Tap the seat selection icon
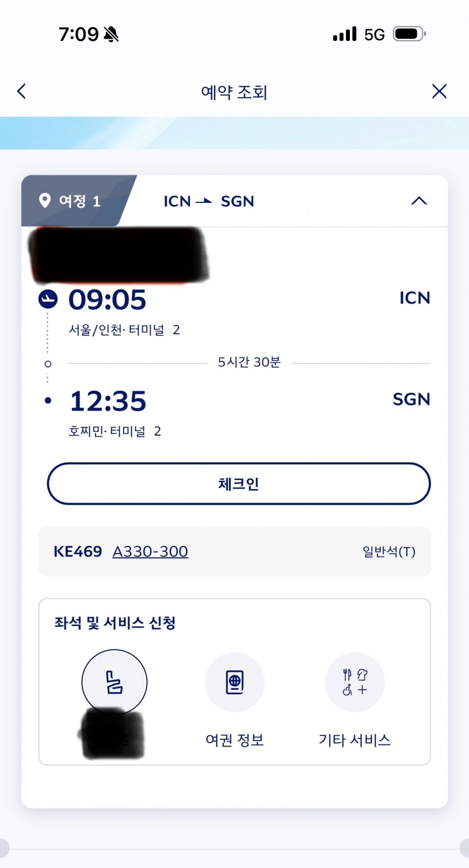Image resolution: width=469 pixels, height=868 pixels. tap(115, 682)
